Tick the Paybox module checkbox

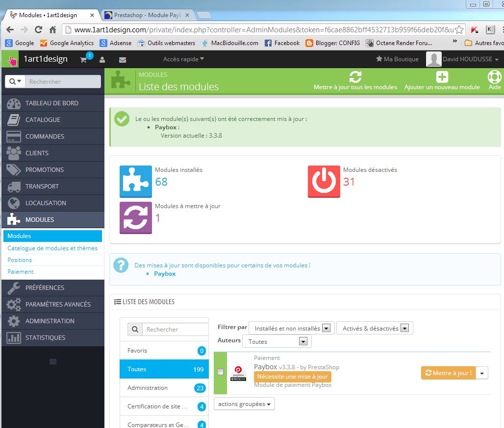coord(220,372)
